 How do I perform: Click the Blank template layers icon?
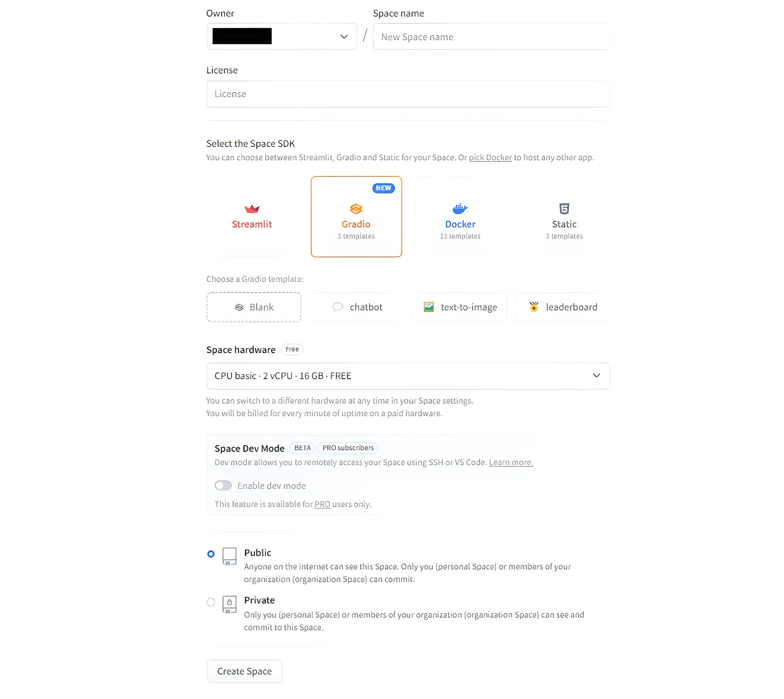pyautogui.click(x=239, y=307)
